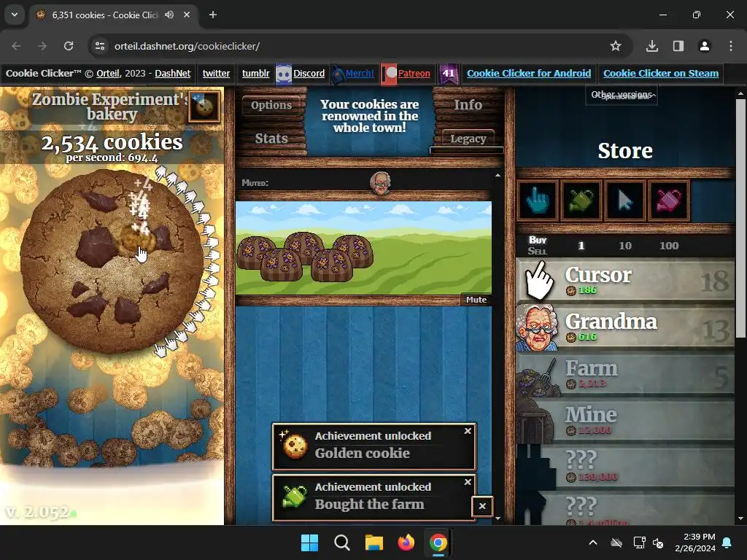Open the Discord link
747x560 pixels.
tap(309, 74)
